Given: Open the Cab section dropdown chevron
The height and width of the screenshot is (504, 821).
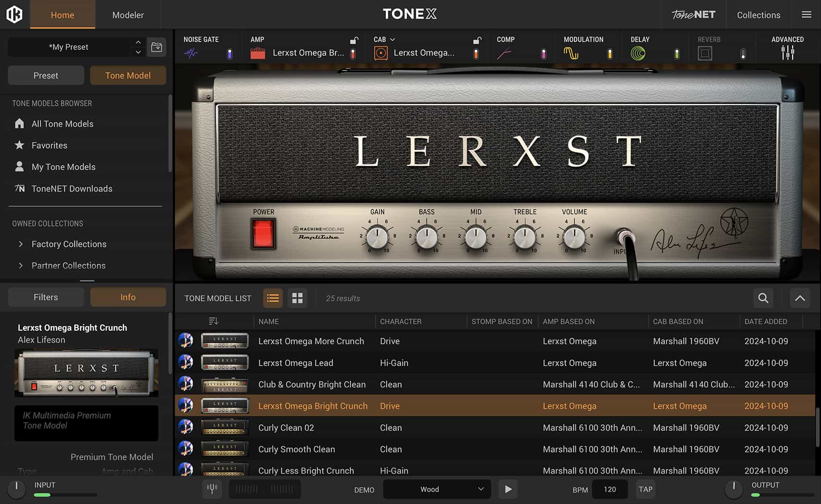Looking at the screenshot, I should click(x=392, y=39).
